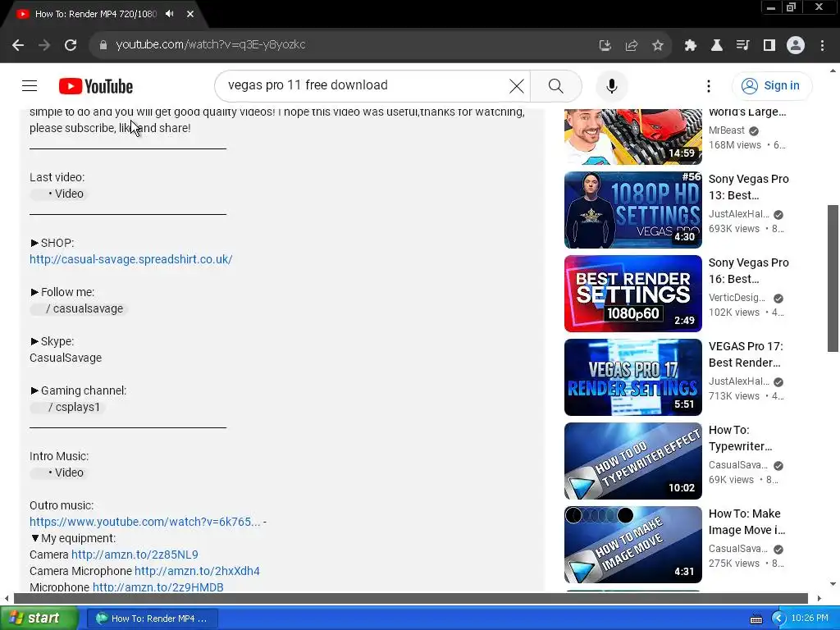Click horizontal scrollbar right arrow
The image size is (840, 630).
click(819, 598)
